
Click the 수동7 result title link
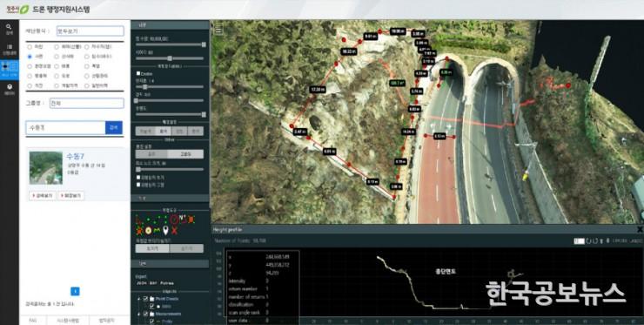coord(75,156)
